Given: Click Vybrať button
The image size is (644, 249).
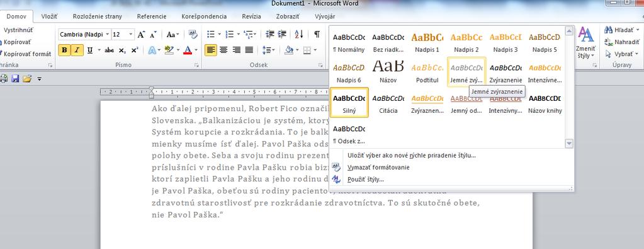Looking at the screenshot, I should point(622,54).
